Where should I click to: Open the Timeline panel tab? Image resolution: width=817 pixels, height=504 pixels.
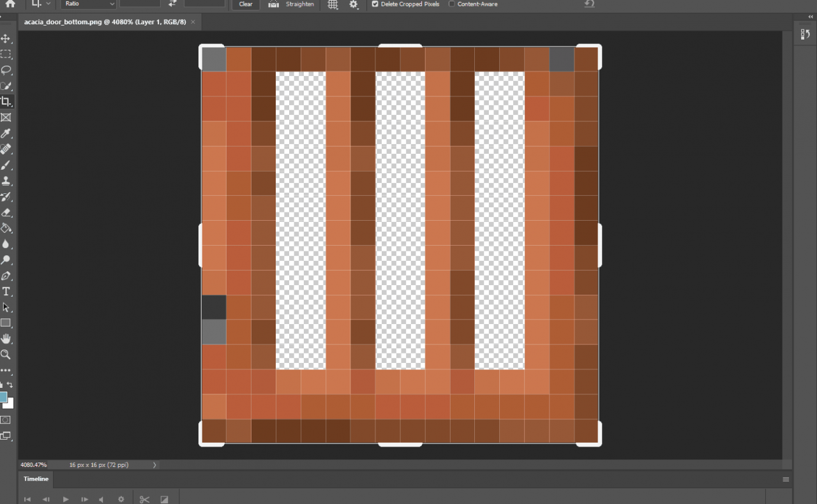[x=36, y=478]
